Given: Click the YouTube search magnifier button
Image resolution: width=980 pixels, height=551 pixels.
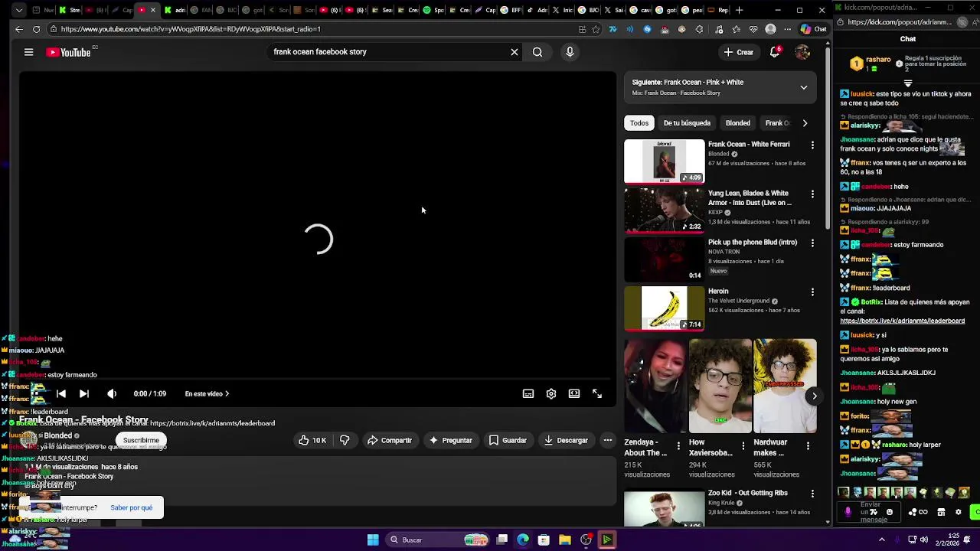Looking at the screenshot, I should (537, 52).
